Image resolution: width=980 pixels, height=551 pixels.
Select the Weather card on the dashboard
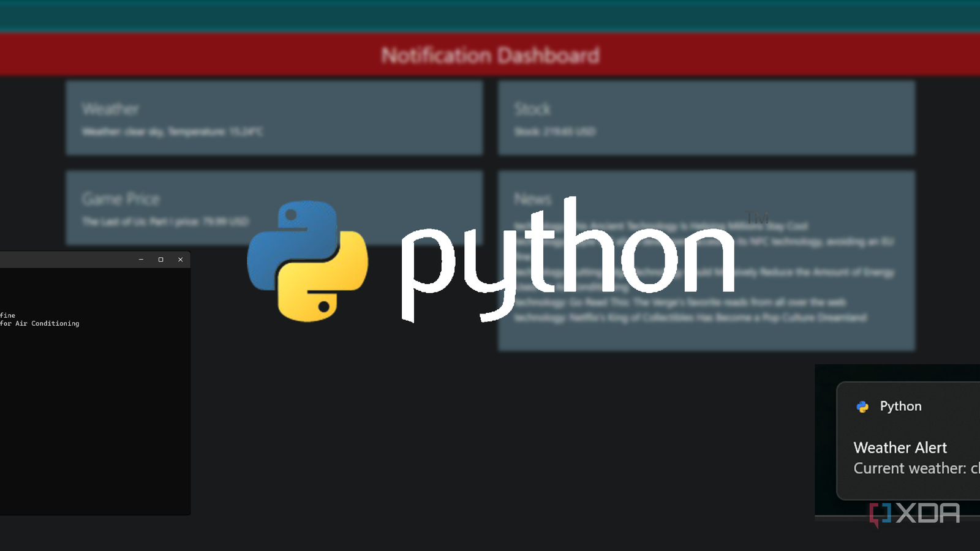point(274,118)
